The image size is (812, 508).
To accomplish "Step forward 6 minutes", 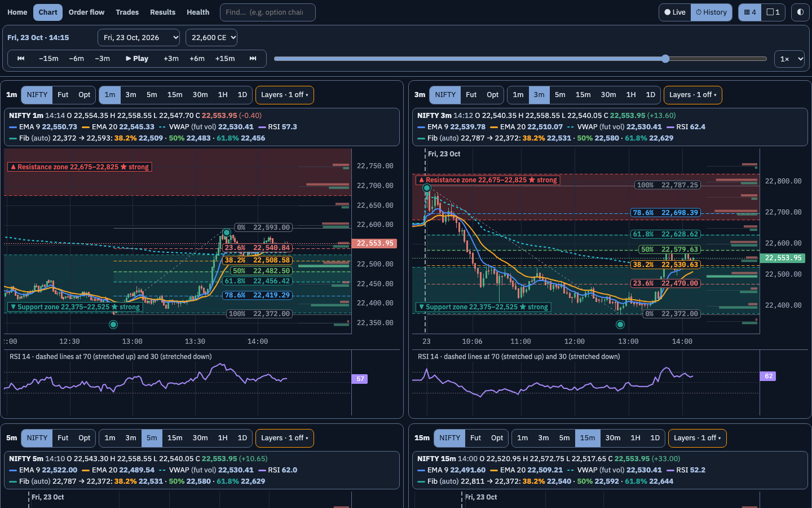I will coord(197,59).
